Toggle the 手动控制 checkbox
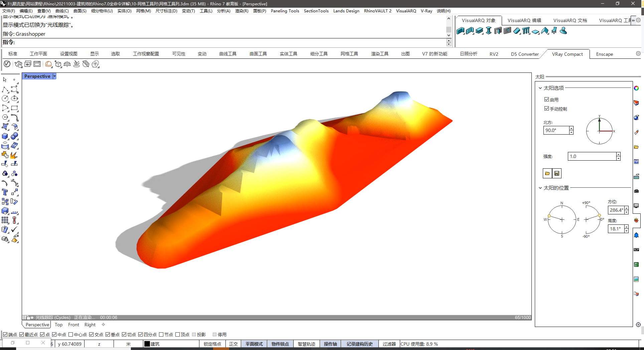The width and height of the screenshot is (644, 350). point(546,109)
